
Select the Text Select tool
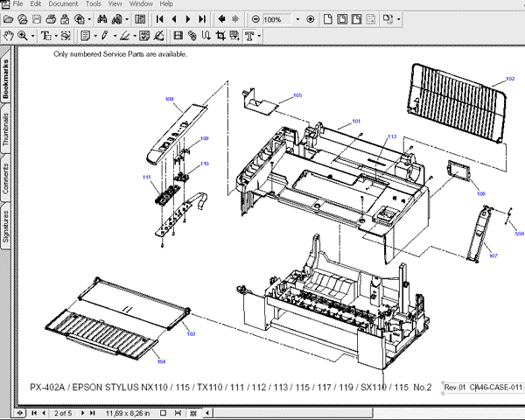click(x=45, y=36)
